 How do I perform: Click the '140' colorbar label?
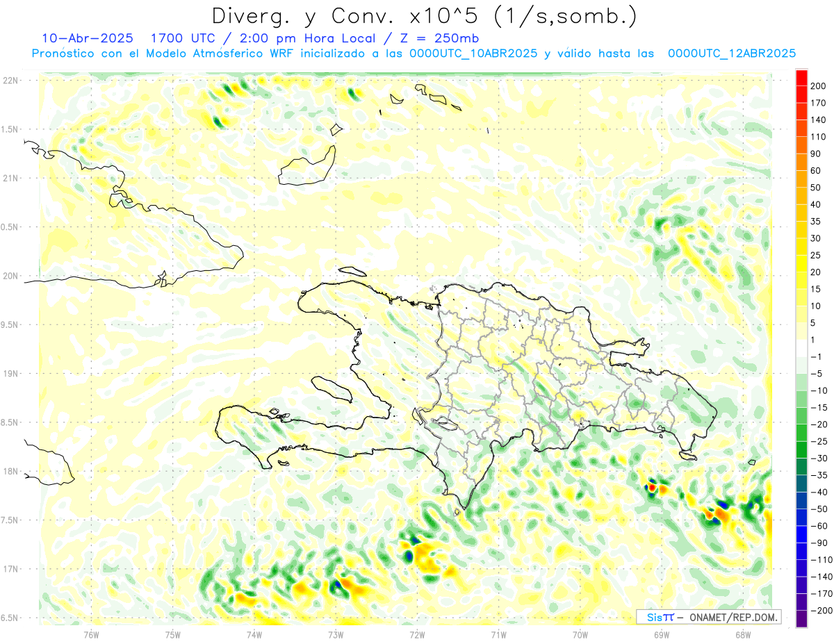[817, 119]
